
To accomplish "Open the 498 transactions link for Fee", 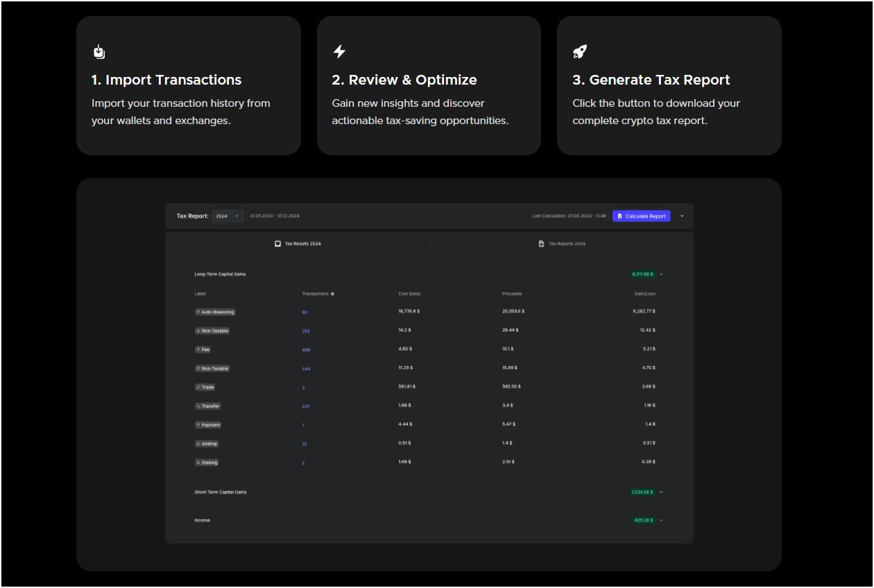I will pyautogui.click(x=306, y=350).
